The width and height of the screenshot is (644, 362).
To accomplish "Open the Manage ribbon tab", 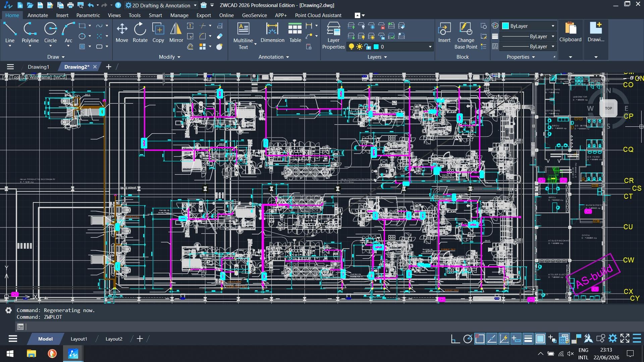I will (179, 15).
